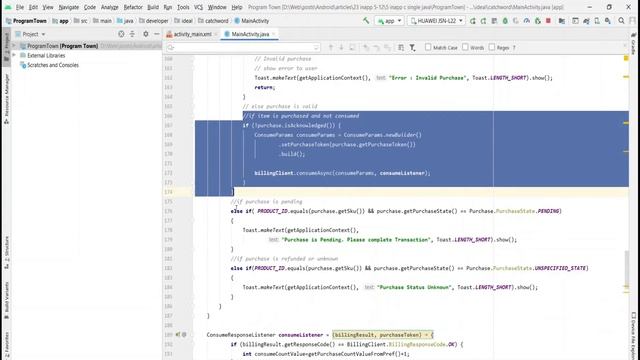Open the HUAWEI JSN-L22 device dropdown
The image size is (640, 360).
point(436,20)
